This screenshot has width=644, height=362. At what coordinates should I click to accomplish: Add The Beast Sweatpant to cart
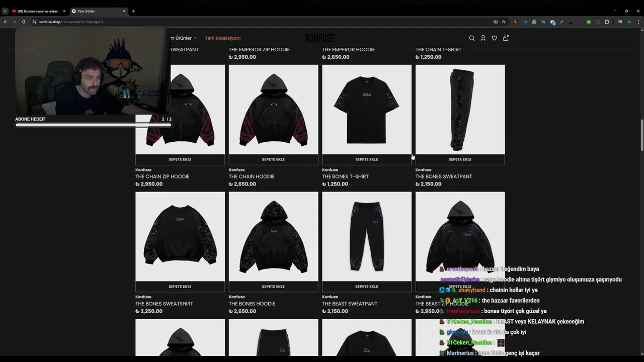367,287
